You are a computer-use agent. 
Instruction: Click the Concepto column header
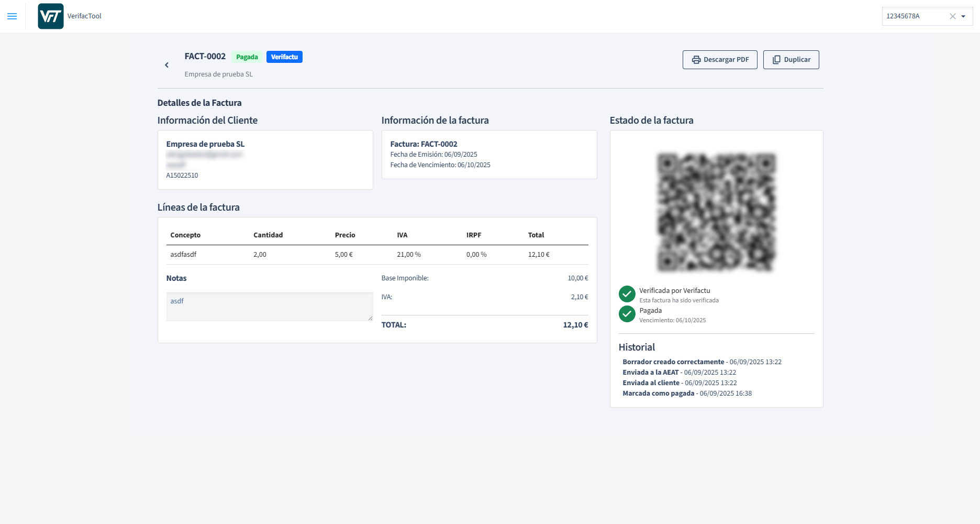185,235
